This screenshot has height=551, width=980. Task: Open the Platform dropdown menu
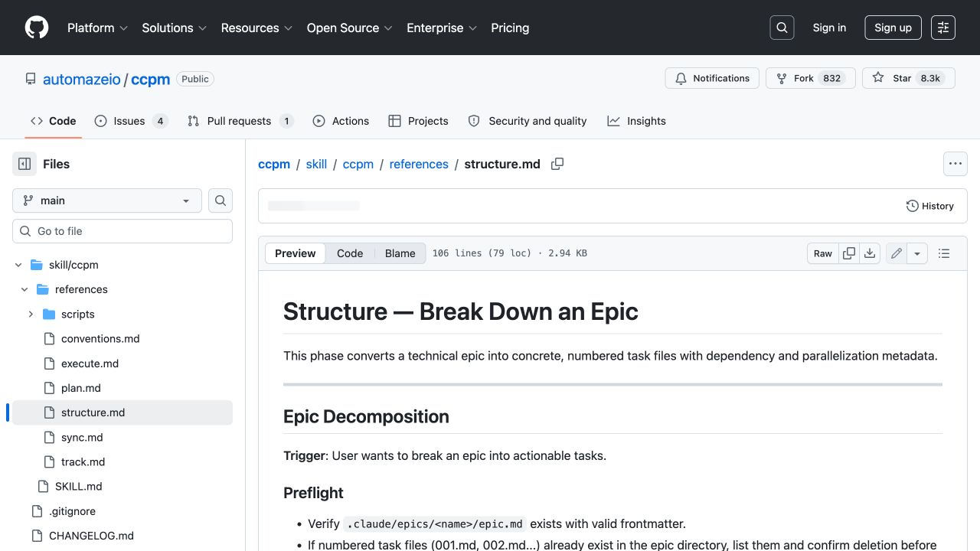click(98, 28)
